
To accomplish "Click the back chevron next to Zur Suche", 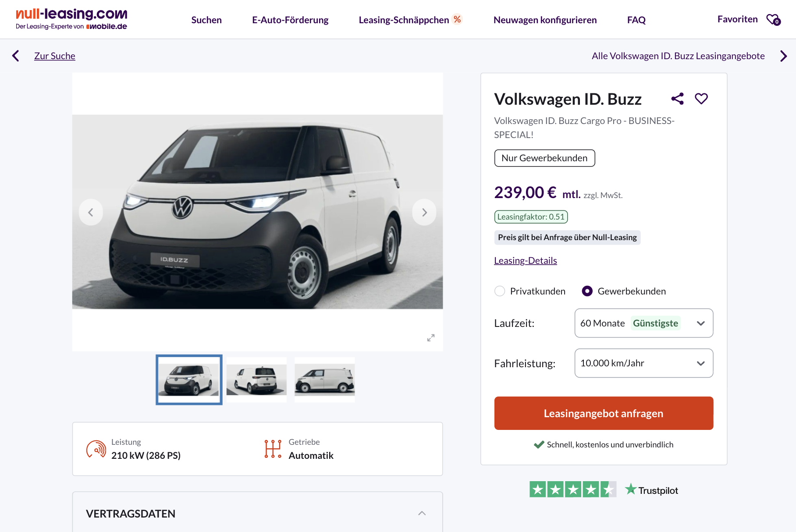I will point(16,56).
